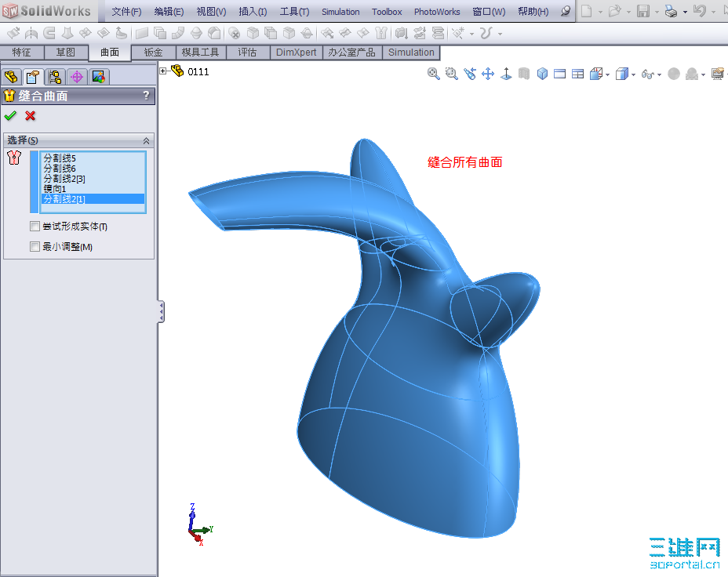Click the New document icon
728x577 pixels.
tap(587, 11)
